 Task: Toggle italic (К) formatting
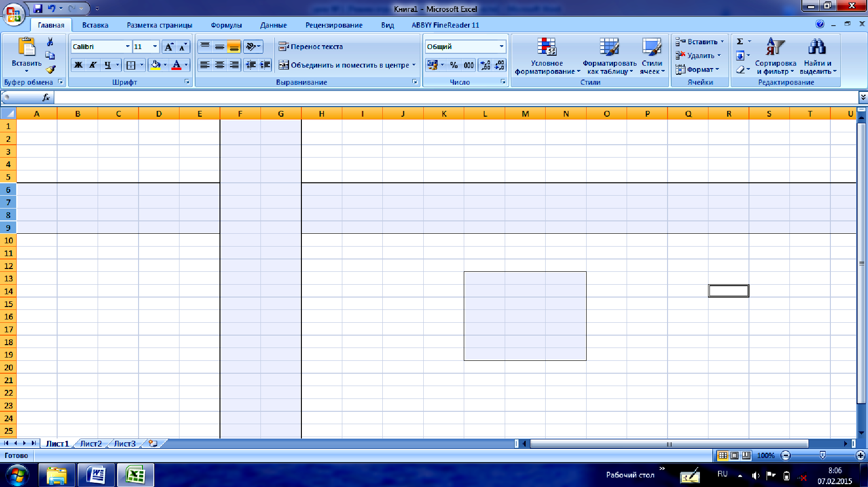[x=93, y=65]
